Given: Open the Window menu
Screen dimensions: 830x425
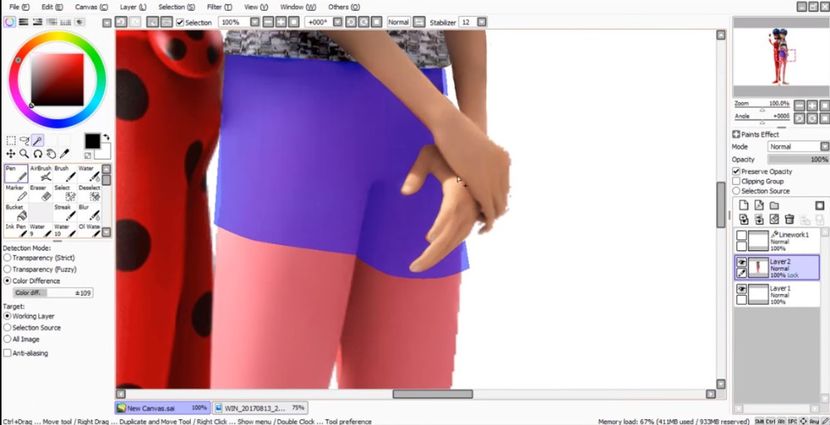Looking at the screenshot, I should coord(297,7).
